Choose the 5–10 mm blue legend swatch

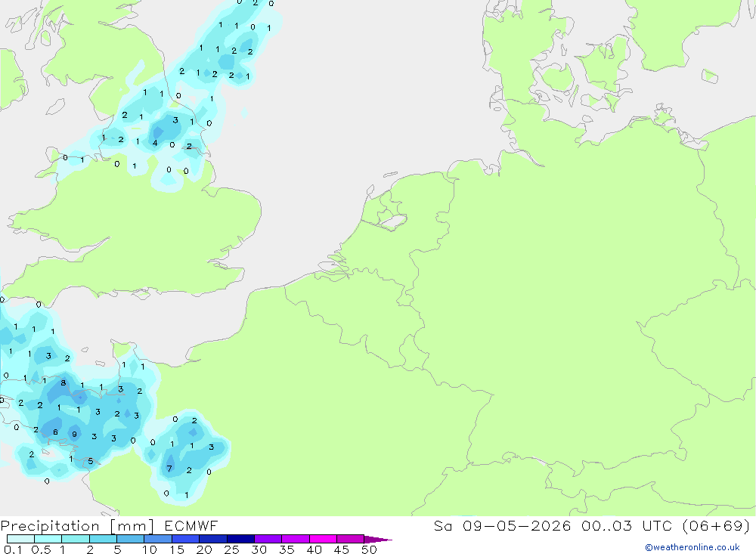pyautogui.click(x=131, y=539)
